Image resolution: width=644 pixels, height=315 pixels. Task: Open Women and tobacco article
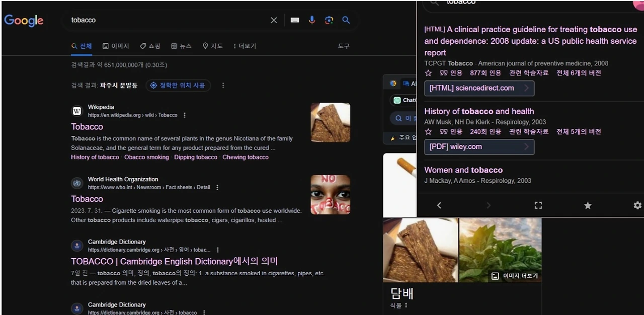click(463, 170)
